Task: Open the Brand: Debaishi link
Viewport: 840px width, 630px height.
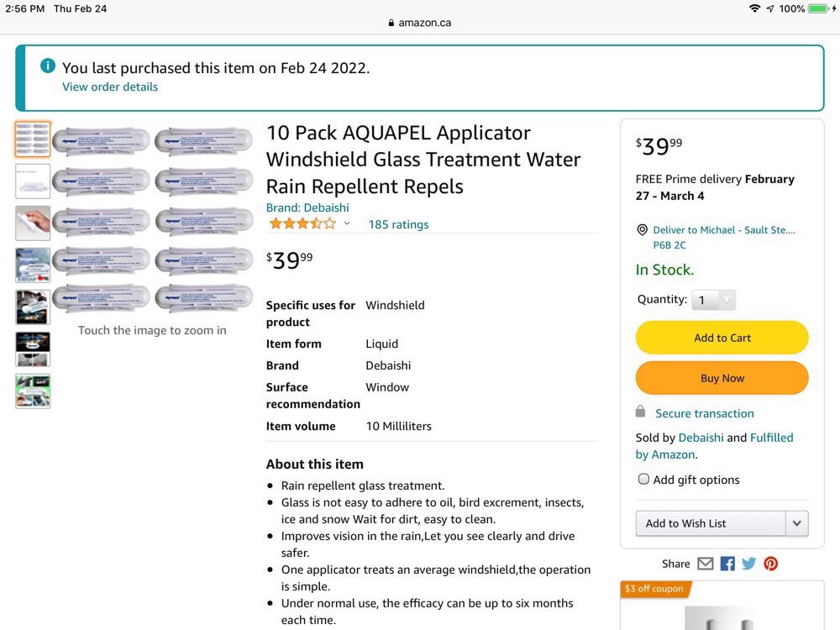Action: click(307, 207)
